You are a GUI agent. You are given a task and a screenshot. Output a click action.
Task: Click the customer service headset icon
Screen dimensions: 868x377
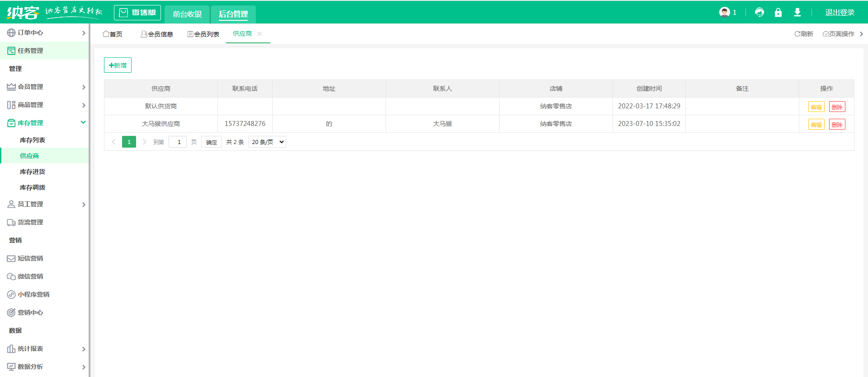[x=759, y=13]
